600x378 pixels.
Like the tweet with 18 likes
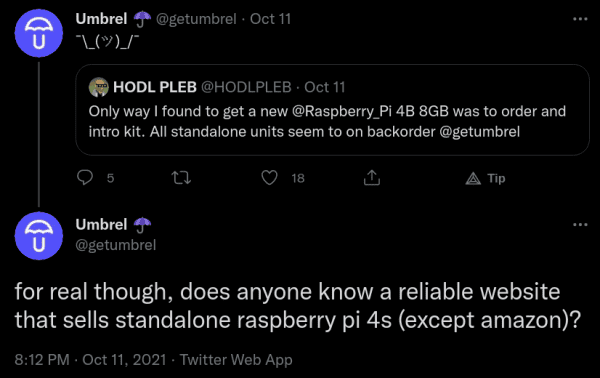click(269, 178)
